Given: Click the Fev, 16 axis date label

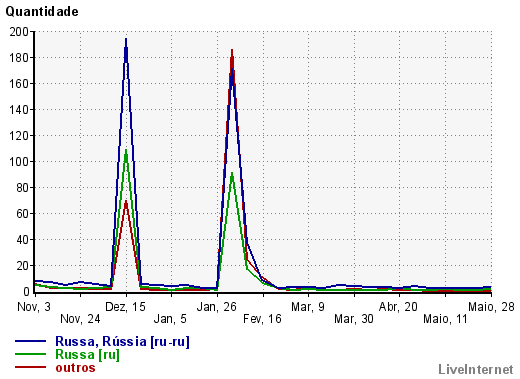Looking at the screenshot, I should click(262, 319).
